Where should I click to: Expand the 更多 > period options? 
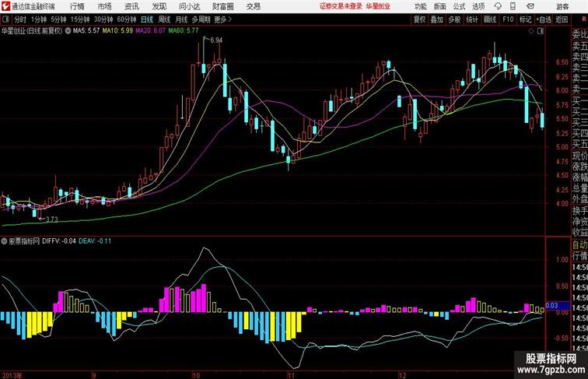coord(222,19)
